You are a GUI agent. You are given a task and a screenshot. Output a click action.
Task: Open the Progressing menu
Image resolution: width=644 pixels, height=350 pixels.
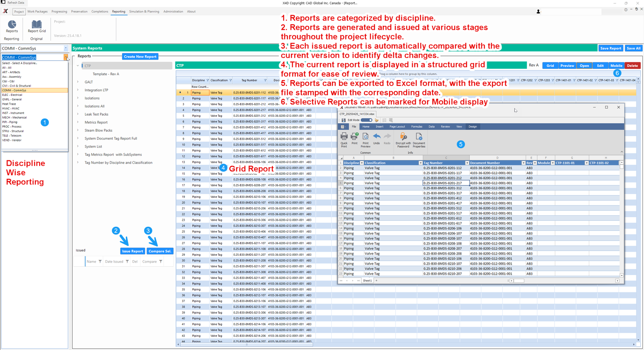point(60,11)
